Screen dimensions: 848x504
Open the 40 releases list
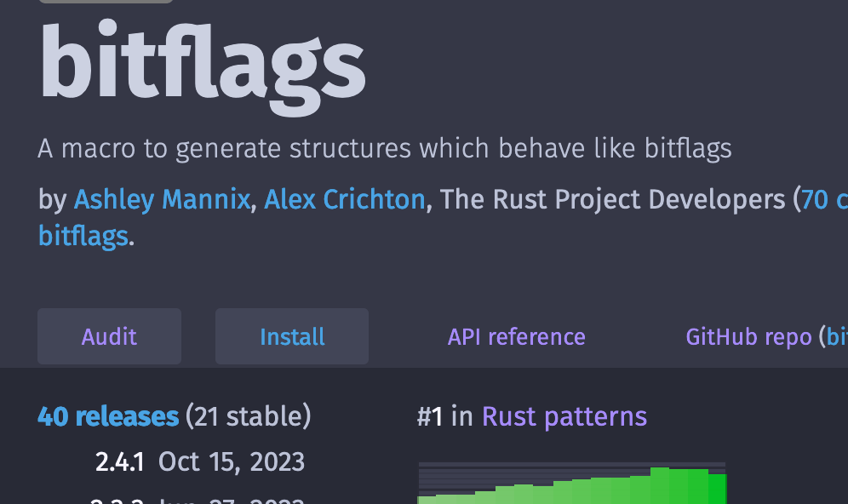click(x=109, y=416)
